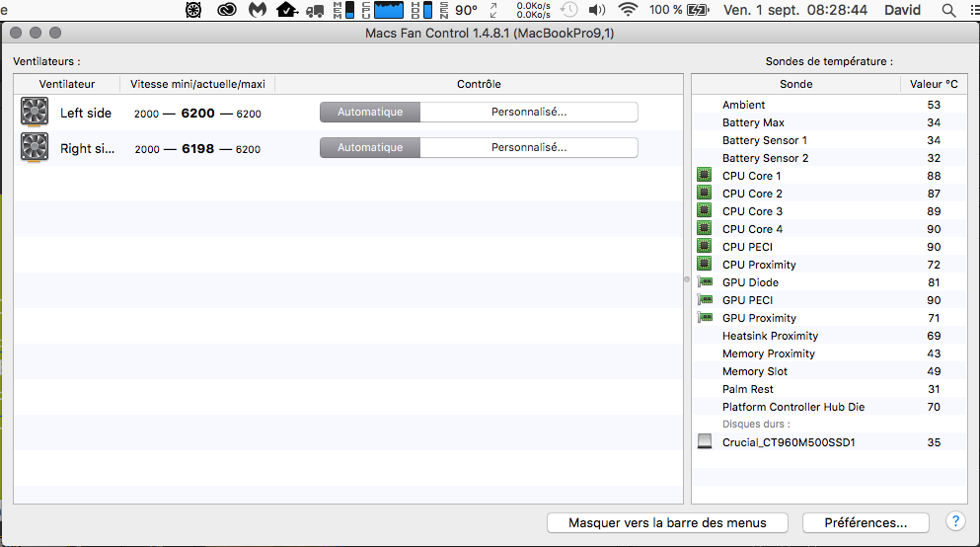Click the network speed menu bar indicator
The width and height of the screenshot is (980, 547).
pyautogui.click(x=533, y=10)
